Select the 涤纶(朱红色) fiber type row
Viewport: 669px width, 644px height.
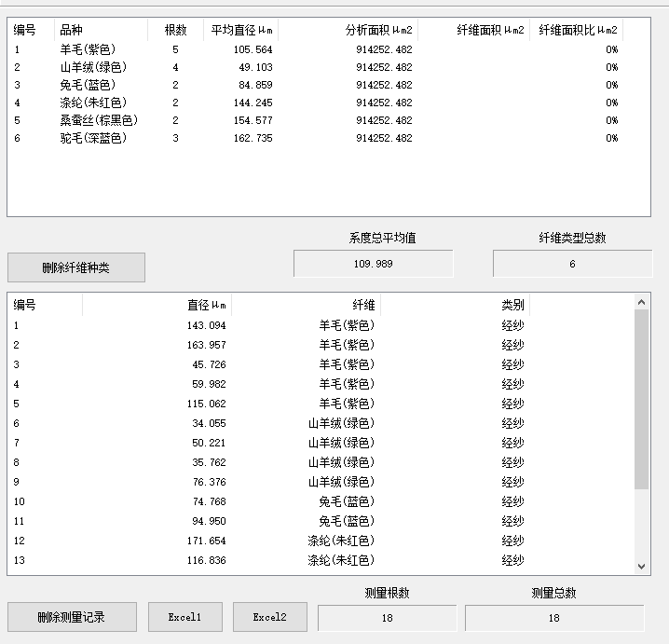(92, 103)
